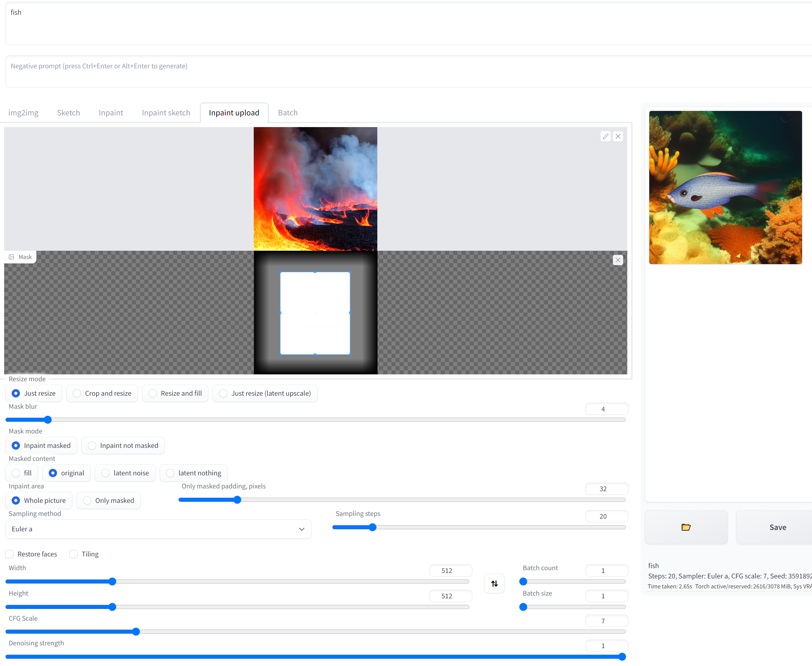The image size is (812, 666).
Task: Go to the img2img tab
Action: [23, 113]
